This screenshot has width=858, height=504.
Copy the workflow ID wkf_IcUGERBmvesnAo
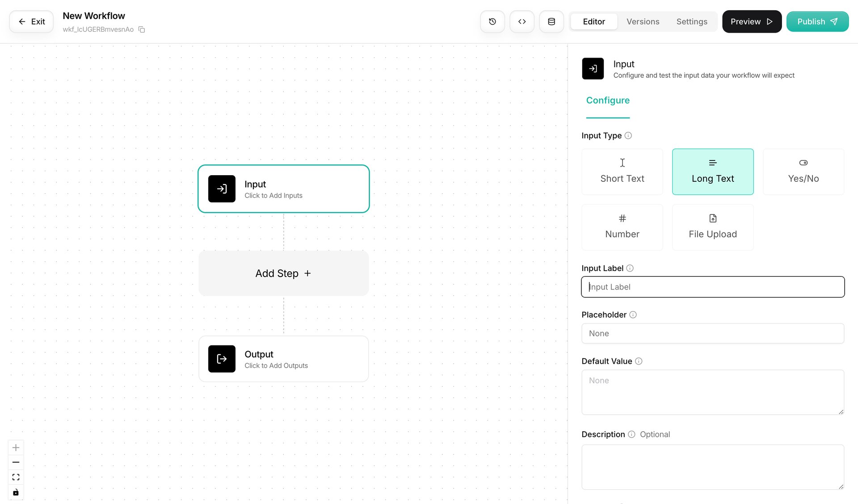pyautogui.click(x=141, y=29)
